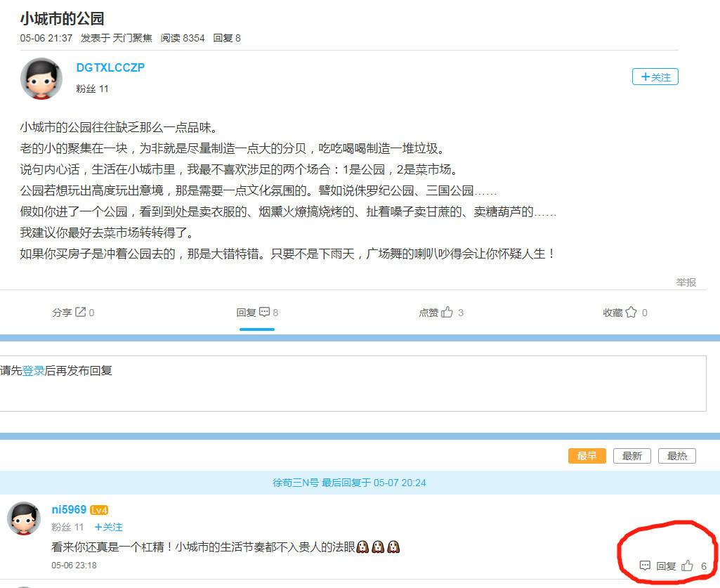Open the ni5969 username link
Viewport: 720px width, 588px height.
[69, 510]
